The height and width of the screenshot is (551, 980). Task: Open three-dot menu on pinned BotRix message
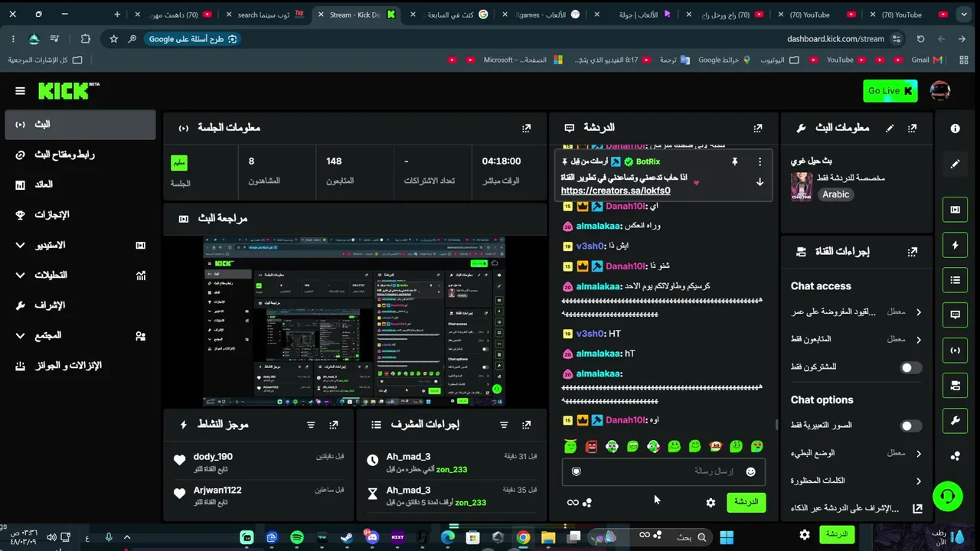coord(759,161)
